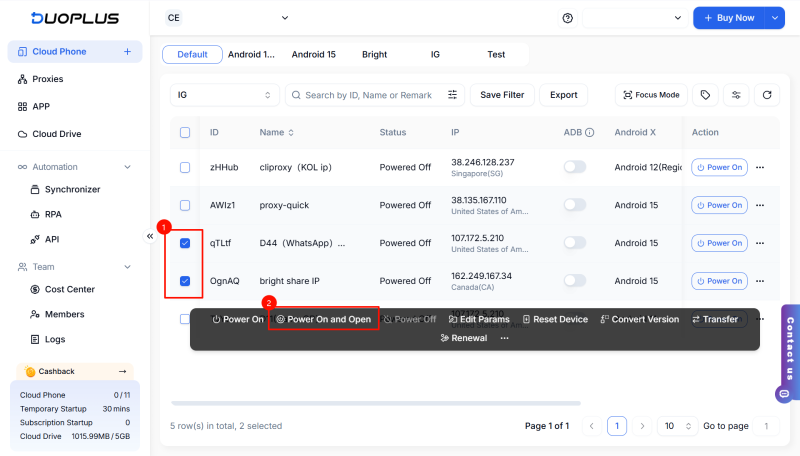Switch to the Android 15 tab
Viewport: 800px width, 456px height.
pyautogui.click(x=313, y=54)
